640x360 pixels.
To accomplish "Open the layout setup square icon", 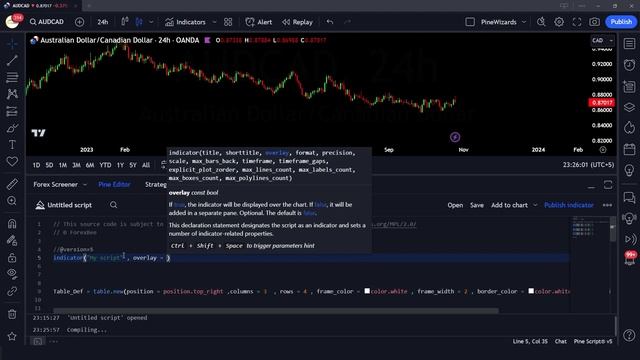I will (x=470, y=22).
